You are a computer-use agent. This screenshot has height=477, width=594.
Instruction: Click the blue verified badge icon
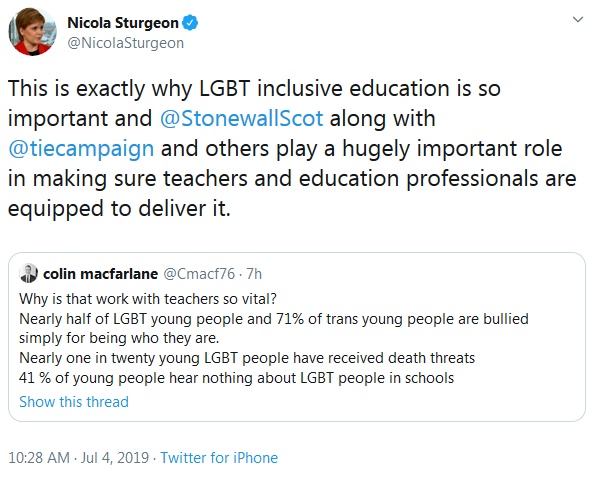coord(190,23)
